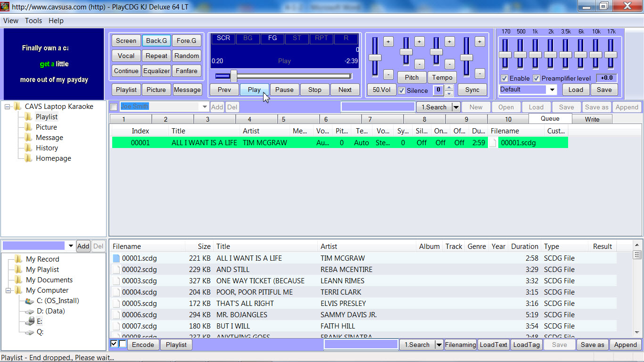Collapse the CAVS Laptop Karaoke tree node
The width and height of the screenshot is (644, 362).
(8, 107)
